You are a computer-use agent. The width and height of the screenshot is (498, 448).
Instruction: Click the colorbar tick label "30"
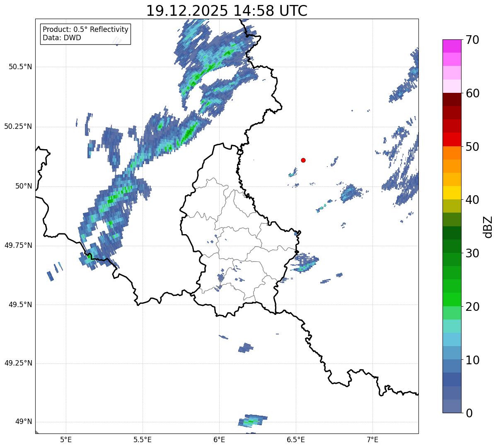[473, 253]
